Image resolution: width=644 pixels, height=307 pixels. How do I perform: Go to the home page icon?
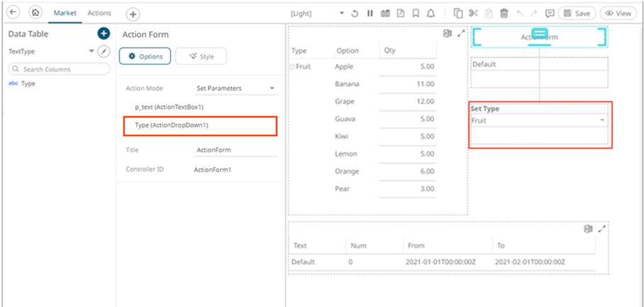coord(35,13)
